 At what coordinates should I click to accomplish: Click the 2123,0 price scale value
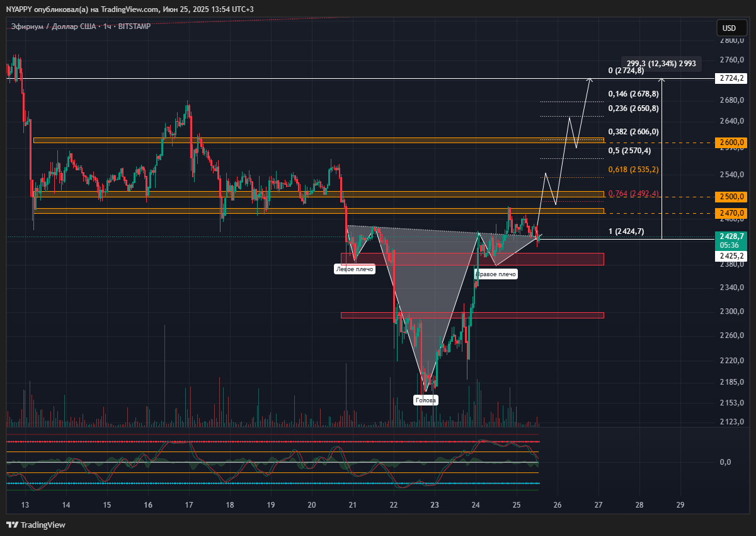[x=732, y=422]
